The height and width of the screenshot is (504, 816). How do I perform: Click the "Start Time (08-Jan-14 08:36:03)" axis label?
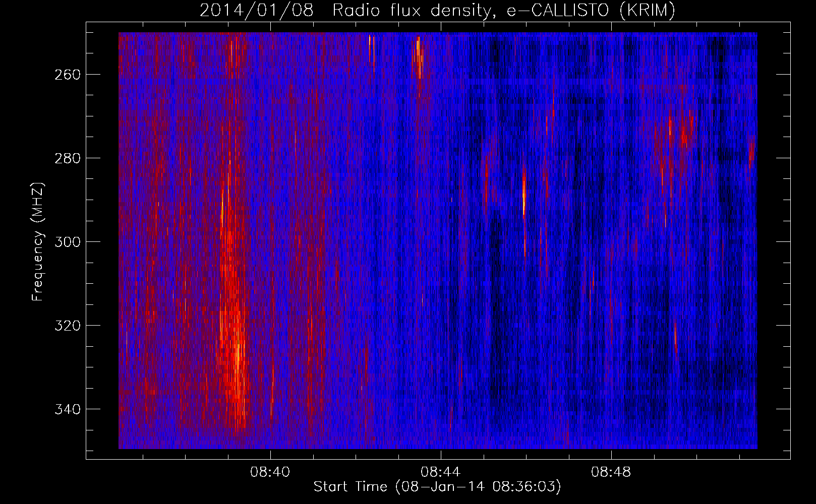tap(437, 487)
